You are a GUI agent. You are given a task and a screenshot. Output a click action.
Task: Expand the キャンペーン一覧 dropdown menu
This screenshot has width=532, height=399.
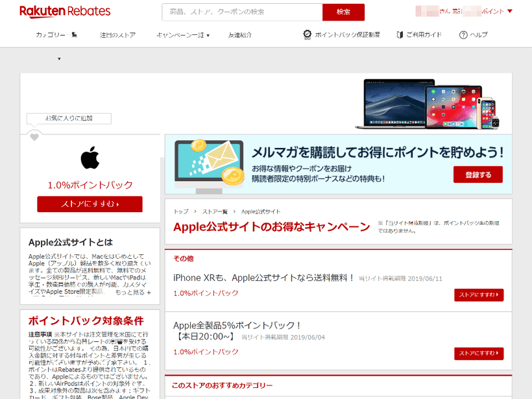click(180, 34)
